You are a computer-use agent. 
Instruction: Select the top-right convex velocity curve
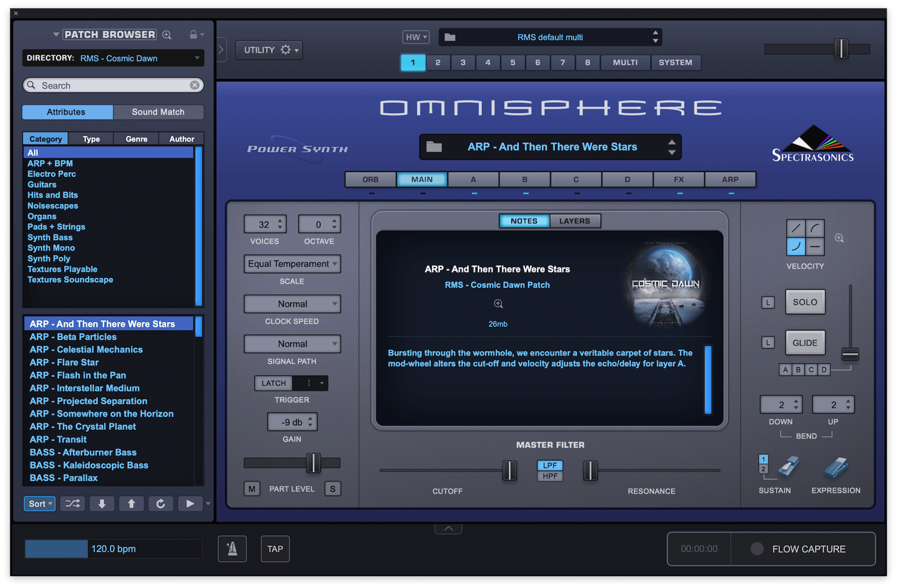pos(815,228)
